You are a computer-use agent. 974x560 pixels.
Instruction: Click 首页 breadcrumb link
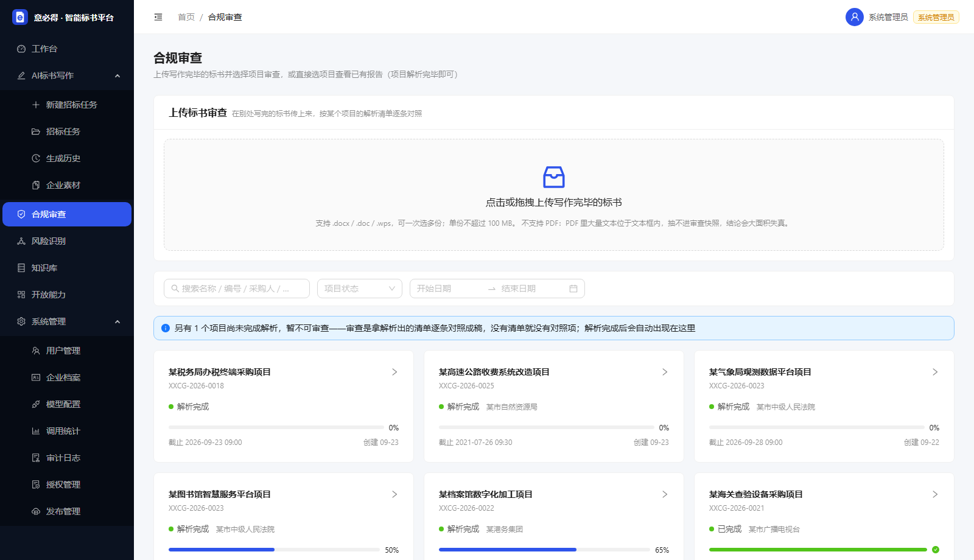186,17
